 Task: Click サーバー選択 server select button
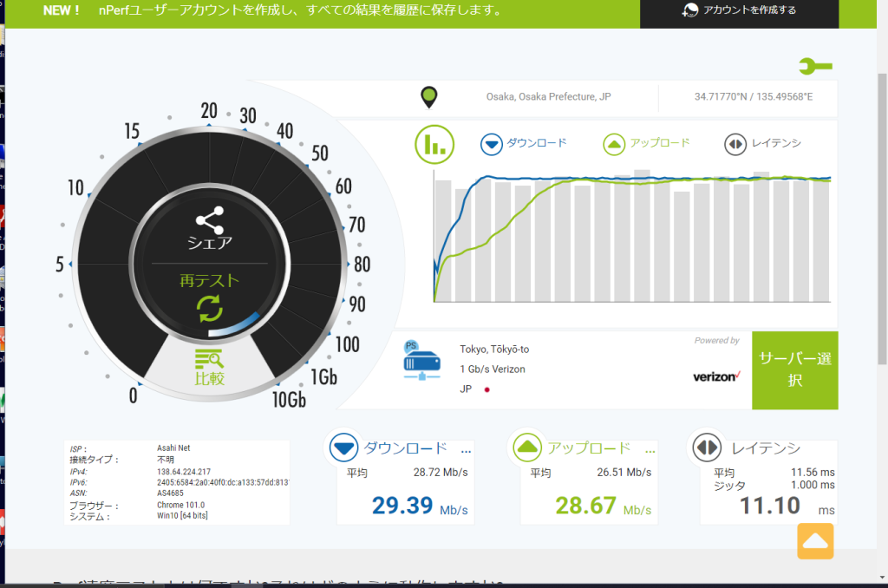point(795,370)
